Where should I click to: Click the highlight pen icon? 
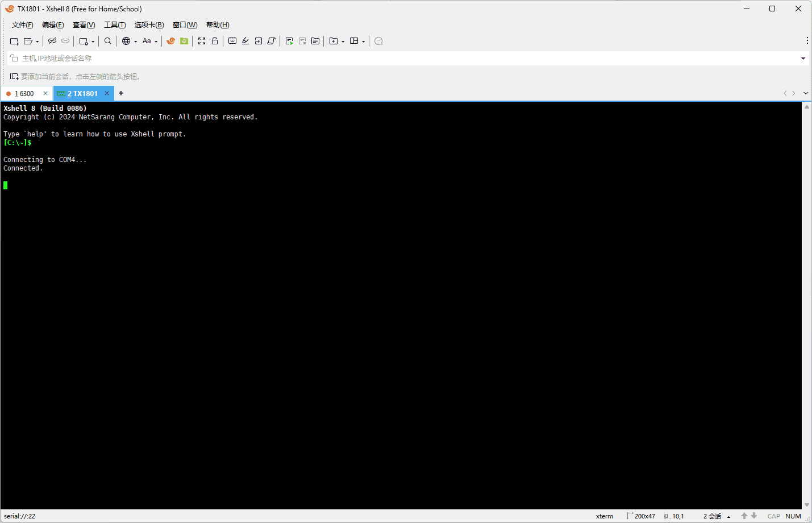[x=245, y=41]
